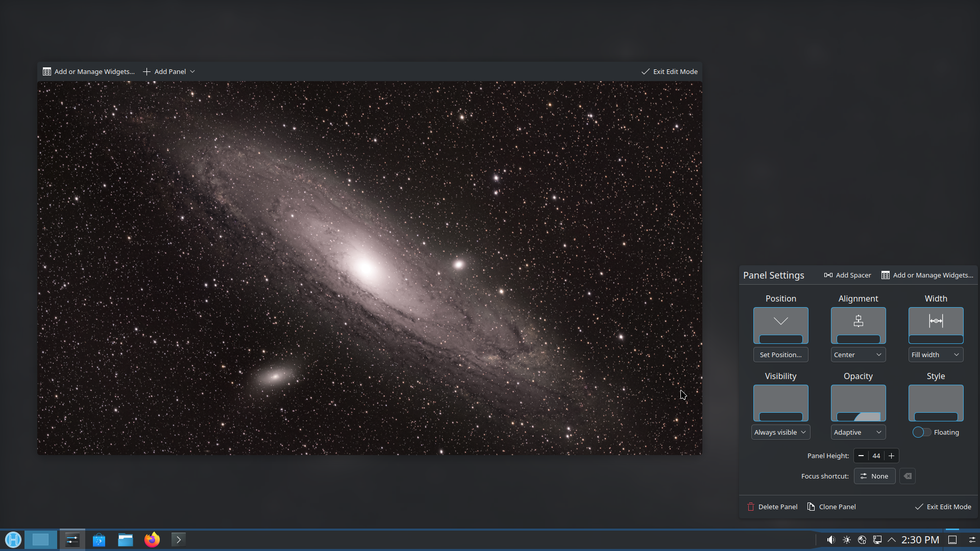Click the Style preview thumbnail
The image size is (980, 551).
pyautogui.click(x=936, y=403)
